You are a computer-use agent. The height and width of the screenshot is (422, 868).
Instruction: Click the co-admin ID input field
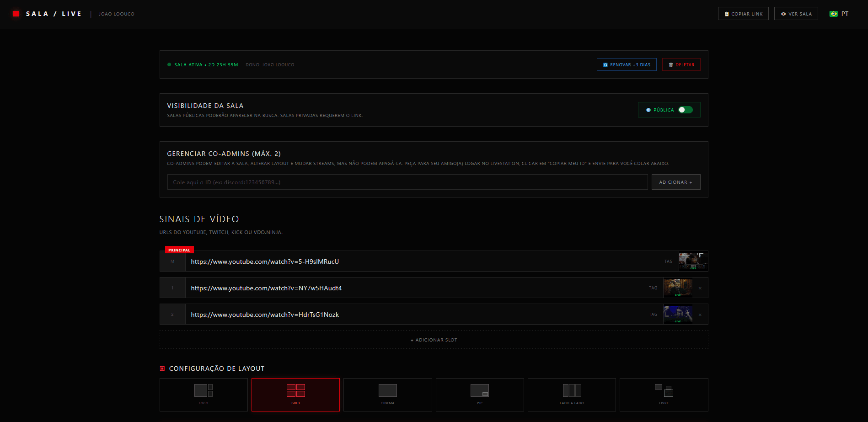(x=407, y=182)
